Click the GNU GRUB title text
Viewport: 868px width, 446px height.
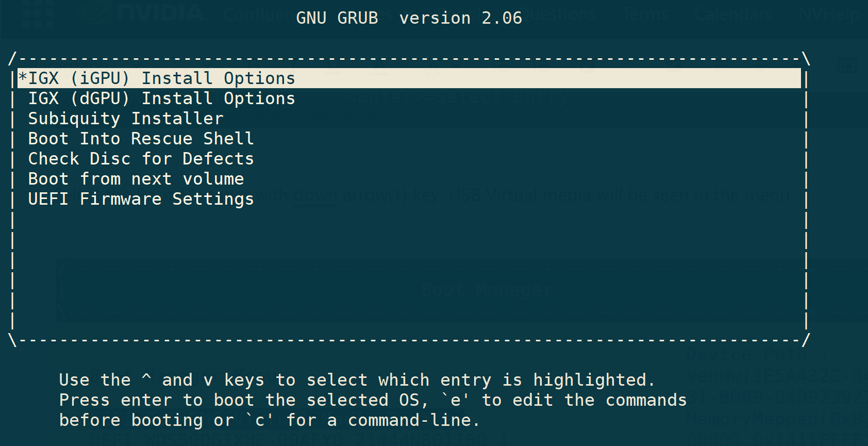pos(337,18)
